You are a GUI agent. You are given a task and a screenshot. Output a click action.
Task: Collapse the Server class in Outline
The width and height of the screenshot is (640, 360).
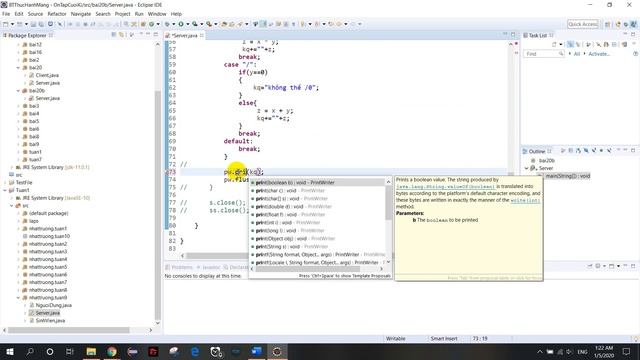tap(527, 168)
